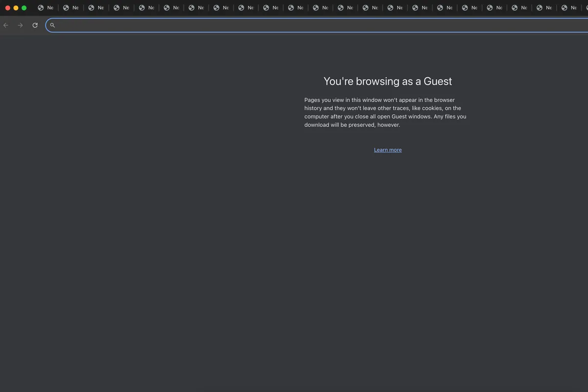Go forward with the forward arrow

click(20, 25)
